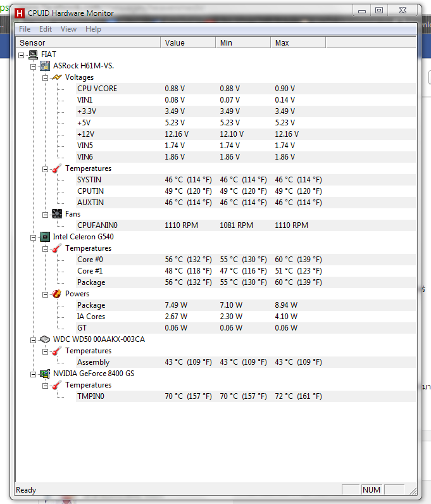Select the TMPIN0 temperature row
The width and height of the screenshot is (431, 504).
click(246, 396)
